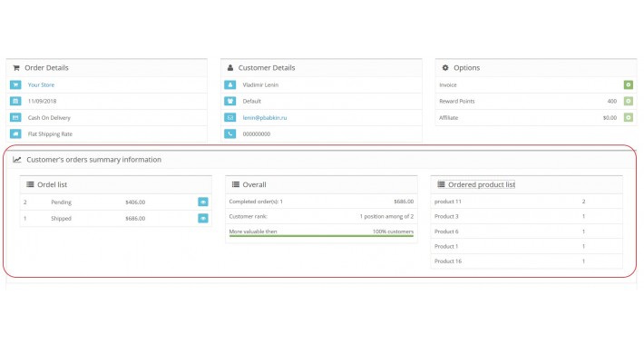
Task: Click the Customer Details panel heading
Action: (x=267, y=68)
